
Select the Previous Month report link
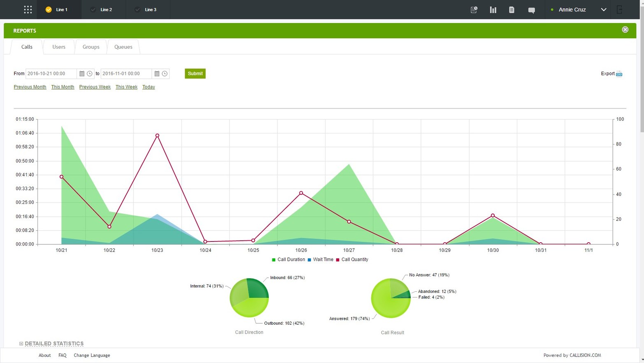pos(30,87)
